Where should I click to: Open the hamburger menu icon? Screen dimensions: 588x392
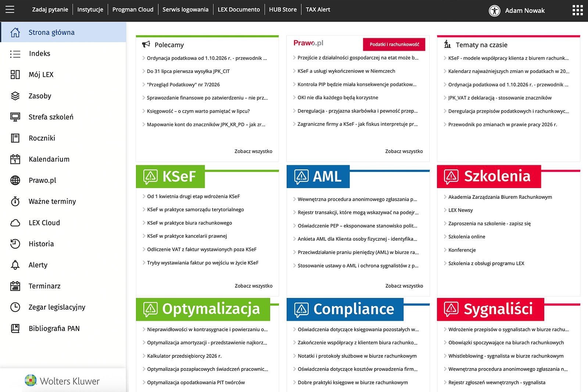coord(10,10)
